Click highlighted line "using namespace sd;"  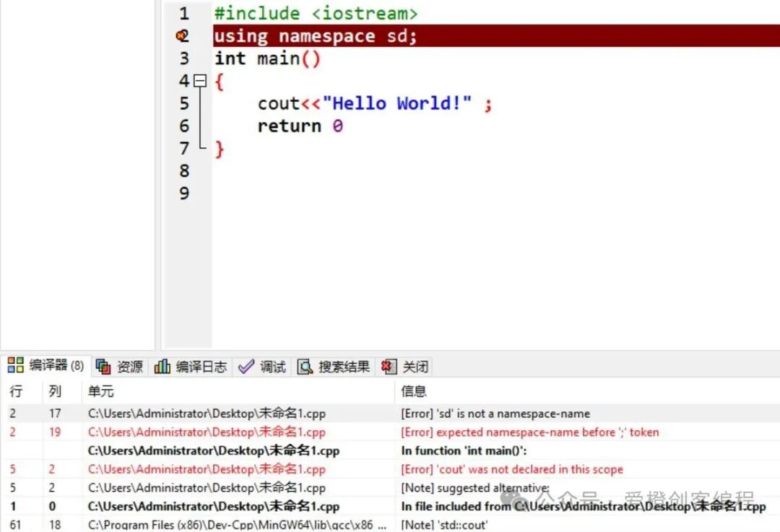coord(315,36)
